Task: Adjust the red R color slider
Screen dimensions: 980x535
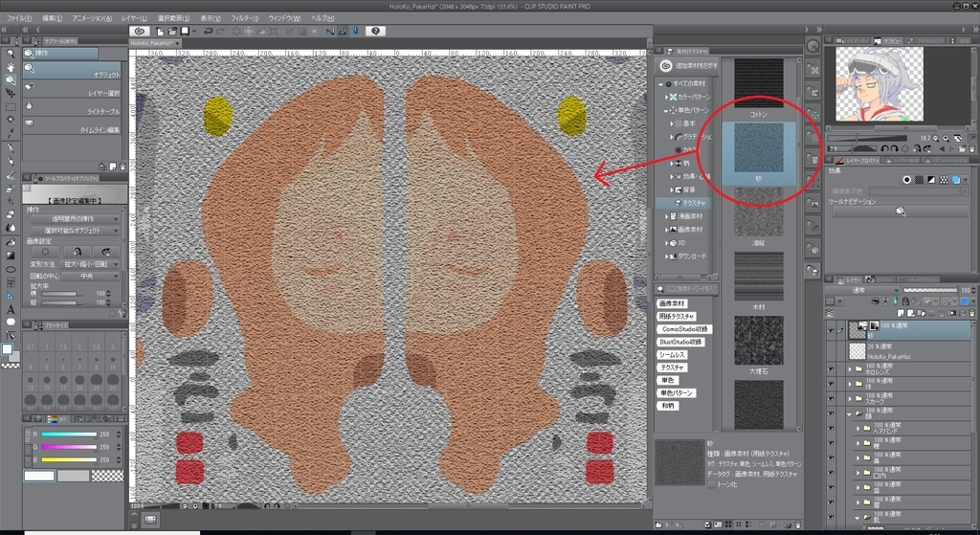Action: (x=69, y=435)
